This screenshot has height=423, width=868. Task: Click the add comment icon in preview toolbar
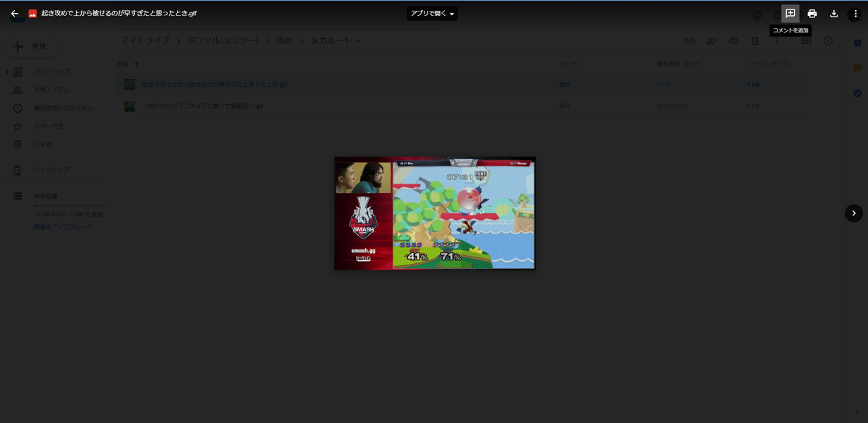coord(791,14)
